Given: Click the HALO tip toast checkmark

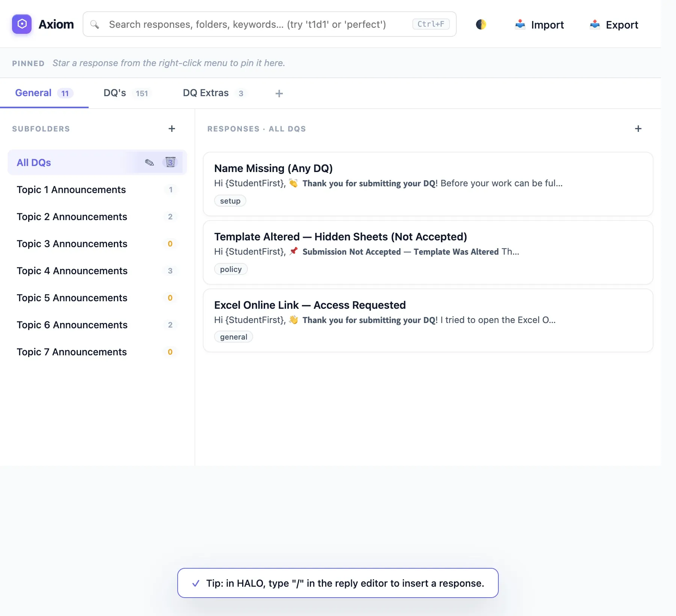Looking at the screenshot, I should tap(196, 583).
